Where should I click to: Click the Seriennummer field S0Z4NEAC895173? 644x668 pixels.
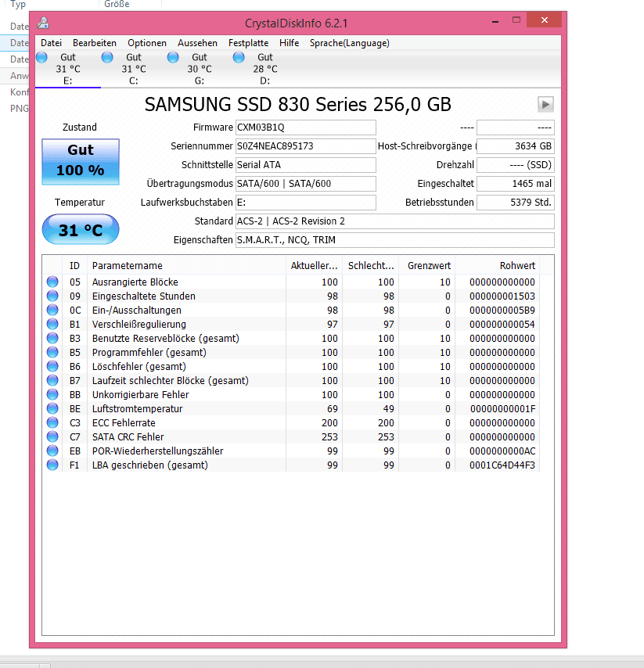tap(306, 146)
